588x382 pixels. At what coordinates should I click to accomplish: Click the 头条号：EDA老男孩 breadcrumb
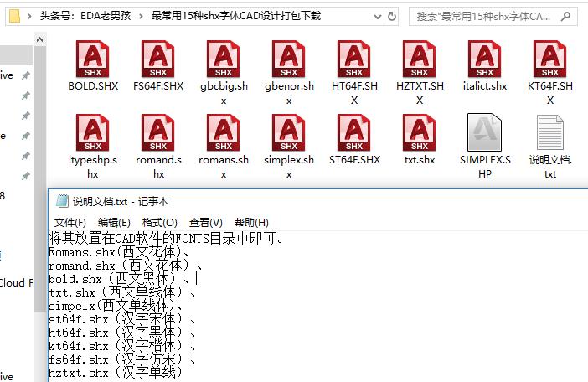pos(85,16)
